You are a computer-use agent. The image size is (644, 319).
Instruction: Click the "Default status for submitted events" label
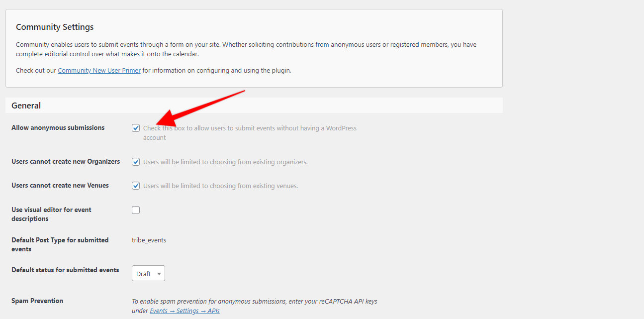point(65,270)
